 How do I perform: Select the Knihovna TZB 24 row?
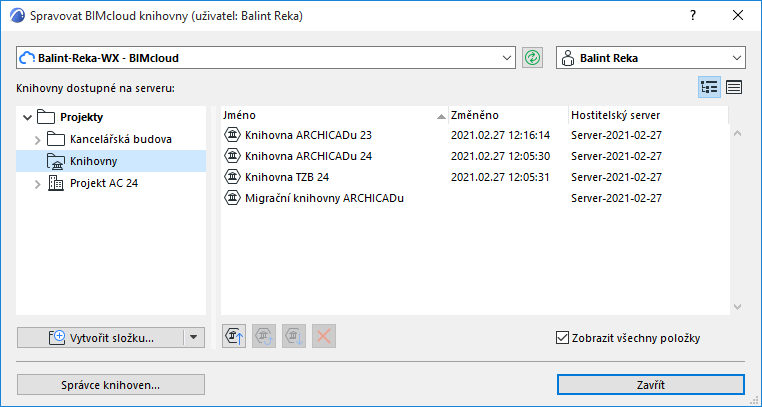pyautogui.click(x=475, y=177)
